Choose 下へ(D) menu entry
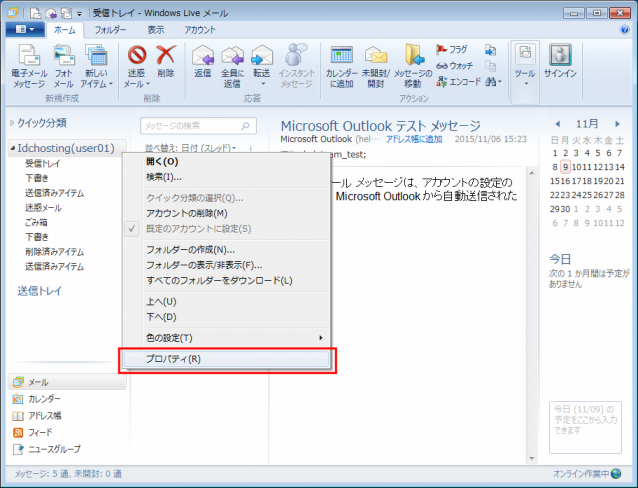 [x=226, y=317]
